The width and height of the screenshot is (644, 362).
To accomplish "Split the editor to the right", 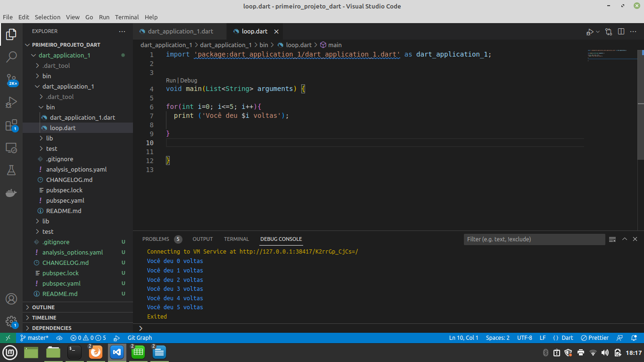I will pyautogui.click(x=621, y=32).
